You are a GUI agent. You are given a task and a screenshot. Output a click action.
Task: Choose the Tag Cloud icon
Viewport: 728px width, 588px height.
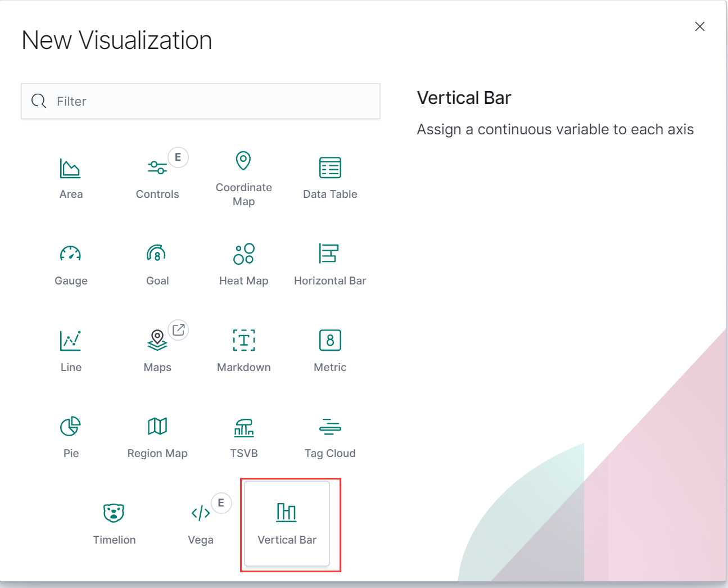[330, 427]
